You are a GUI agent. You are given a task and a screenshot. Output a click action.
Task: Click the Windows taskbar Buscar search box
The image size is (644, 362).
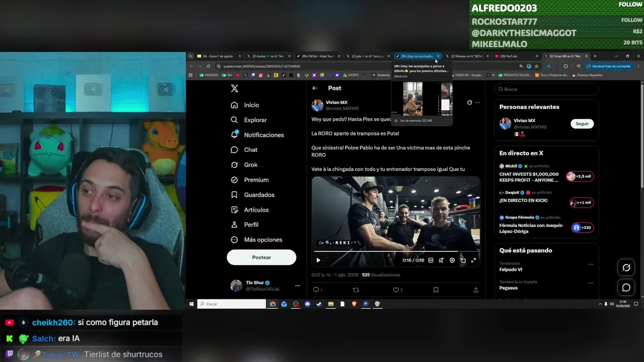(x=231, y=304)
